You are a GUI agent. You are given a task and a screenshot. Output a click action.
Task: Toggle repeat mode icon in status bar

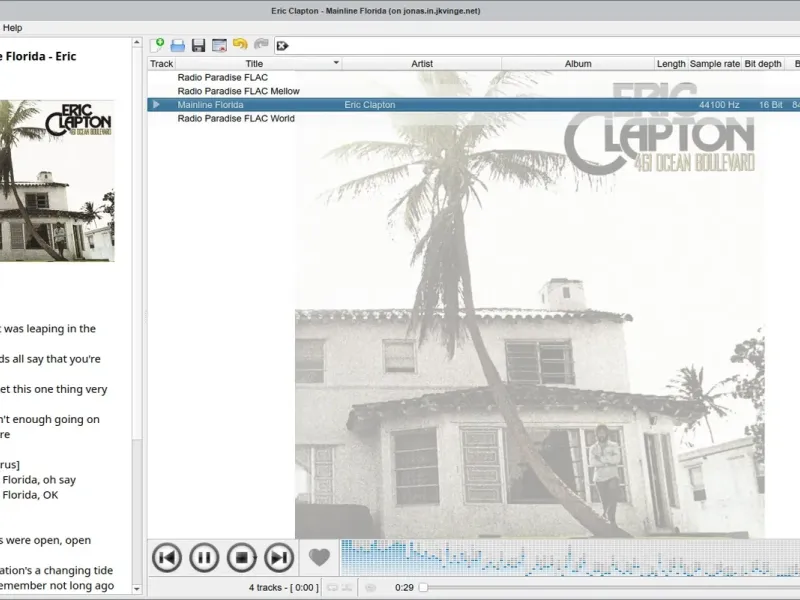tap(332, 588)
